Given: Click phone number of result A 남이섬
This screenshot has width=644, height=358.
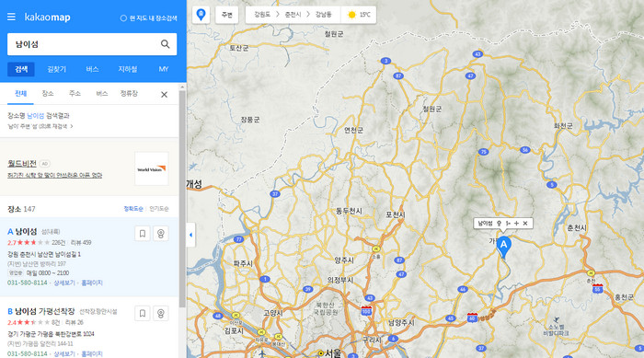Looking at the screenshot, I should 27,283.
